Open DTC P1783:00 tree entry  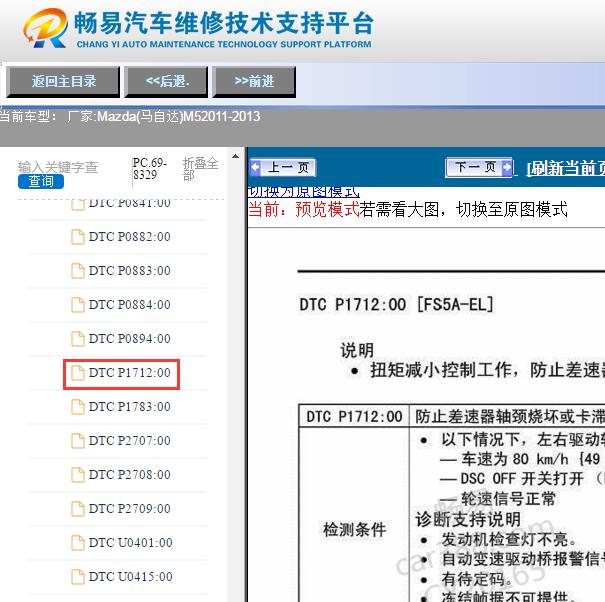click(129, 407)
